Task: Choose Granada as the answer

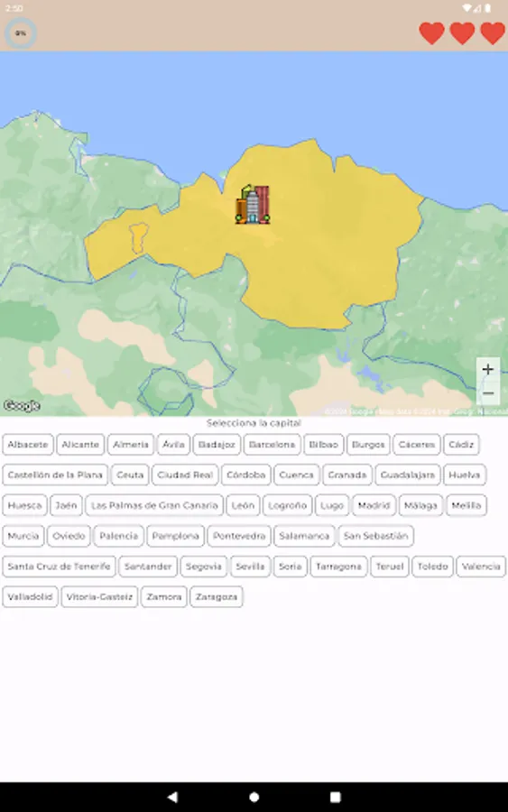Action: (x=347, y=475)
